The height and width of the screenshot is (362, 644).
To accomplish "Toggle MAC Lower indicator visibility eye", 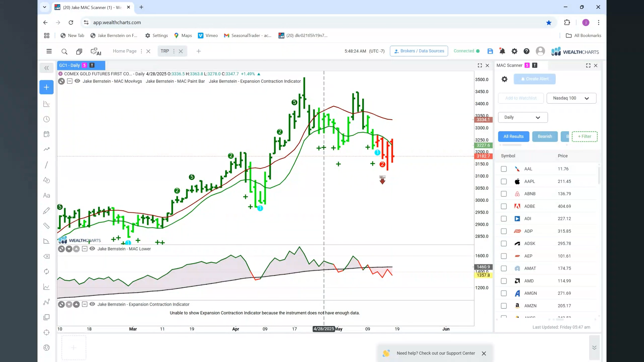I will 92,249.
